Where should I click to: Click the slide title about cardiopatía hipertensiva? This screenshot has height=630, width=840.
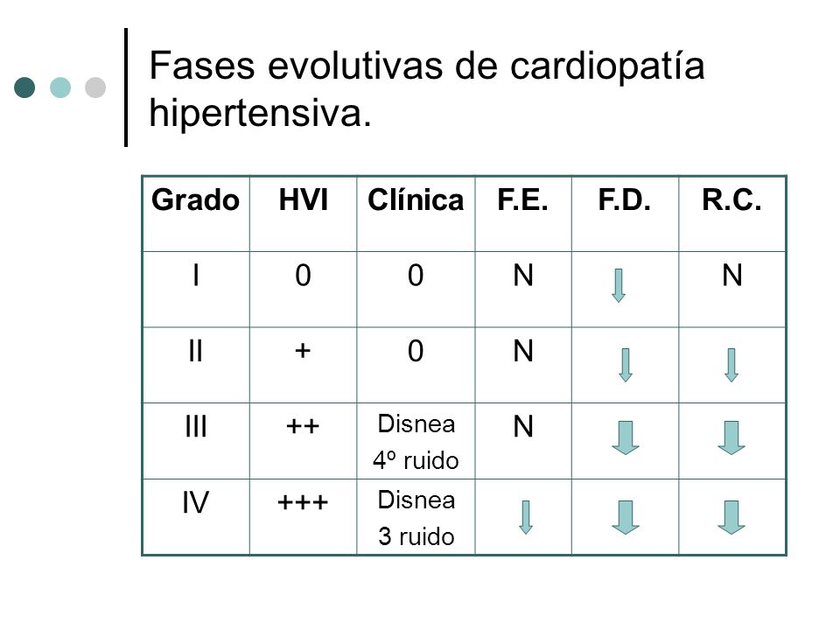(426, 89)
